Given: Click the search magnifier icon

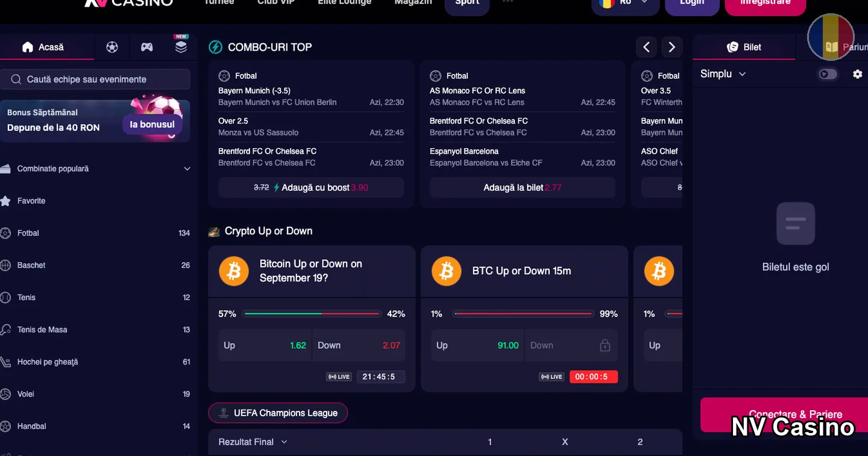Looking at the screenshot, I should click(x=16, y=79).
